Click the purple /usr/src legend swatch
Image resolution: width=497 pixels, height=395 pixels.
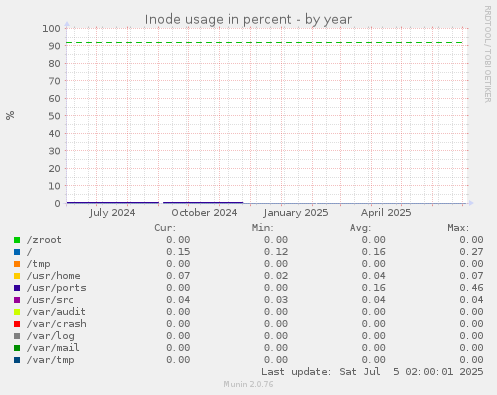pos(17,300)
